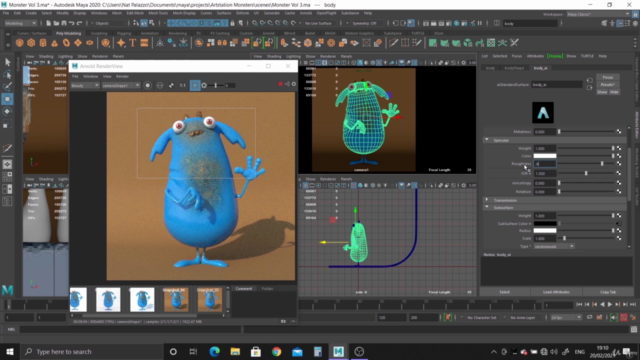Open RenderView settings gear icon

point(293,84)
